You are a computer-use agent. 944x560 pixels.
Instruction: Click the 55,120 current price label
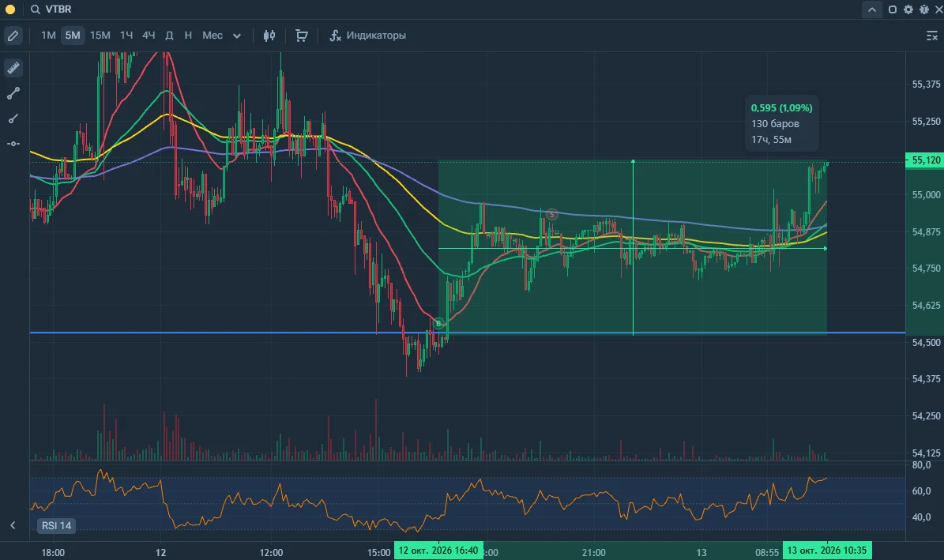click(x=925, y=160)
